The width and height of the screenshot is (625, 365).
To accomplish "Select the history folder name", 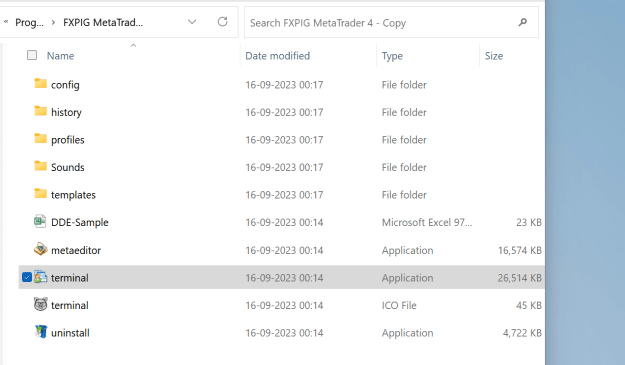I will (x=66, y=112).
